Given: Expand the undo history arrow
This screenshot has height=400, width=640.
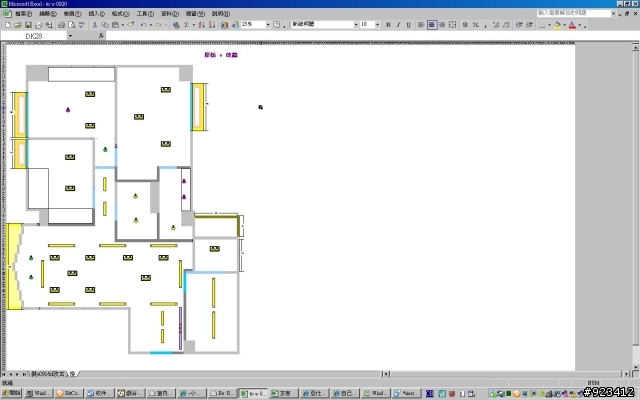Looking at the screenshot, I should point(151,25).
